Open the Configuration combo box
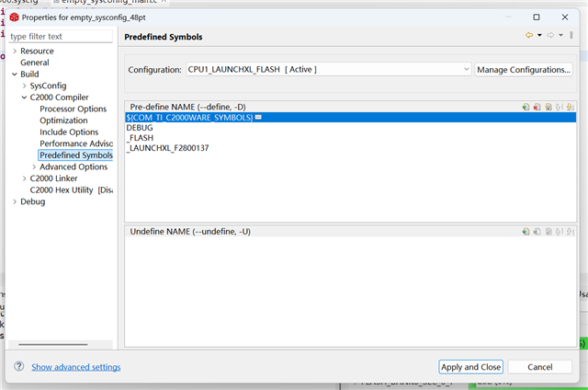This screenshot has height=390, width=588. [328, 69]
